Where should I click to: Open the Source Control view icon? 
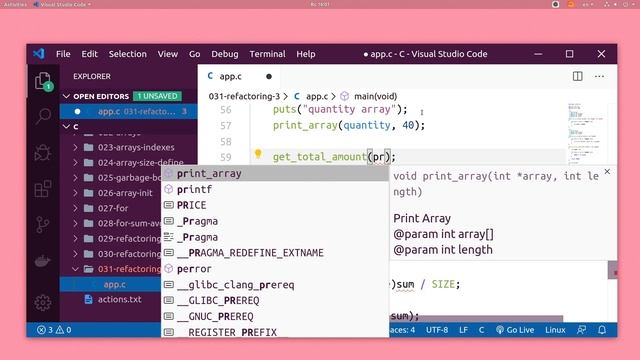(x=42, y=224)
